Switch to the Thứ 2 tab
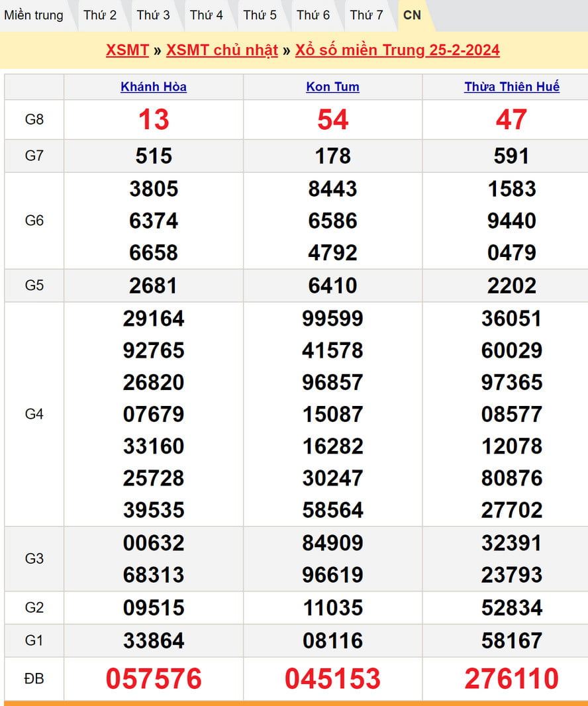 point(100,15)
